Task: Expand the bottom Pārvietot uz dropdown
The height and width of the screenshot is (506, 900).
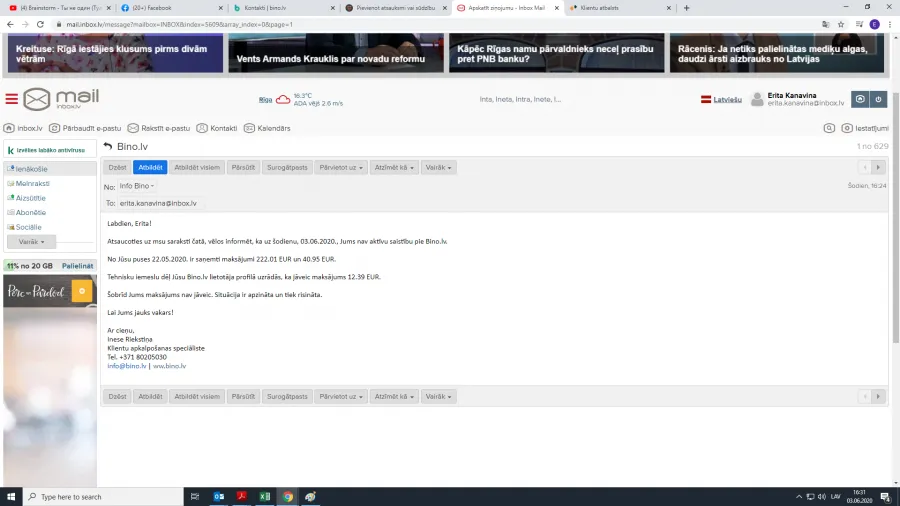Action: pyautogui.click(x=341, y=396)
